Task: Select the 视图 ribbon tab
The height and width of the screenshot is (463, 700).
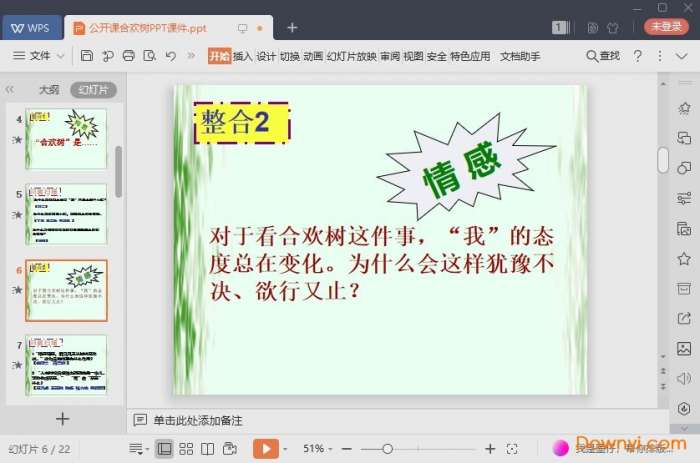Action: 413,56
